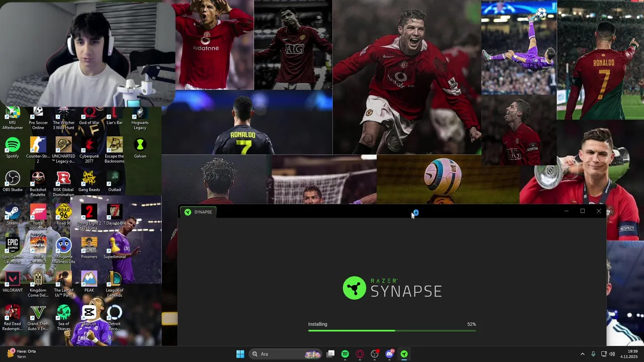Viewport: 644px width, 362px height.
Task: Open Discord from the taskbar
Action: (389, 354)
